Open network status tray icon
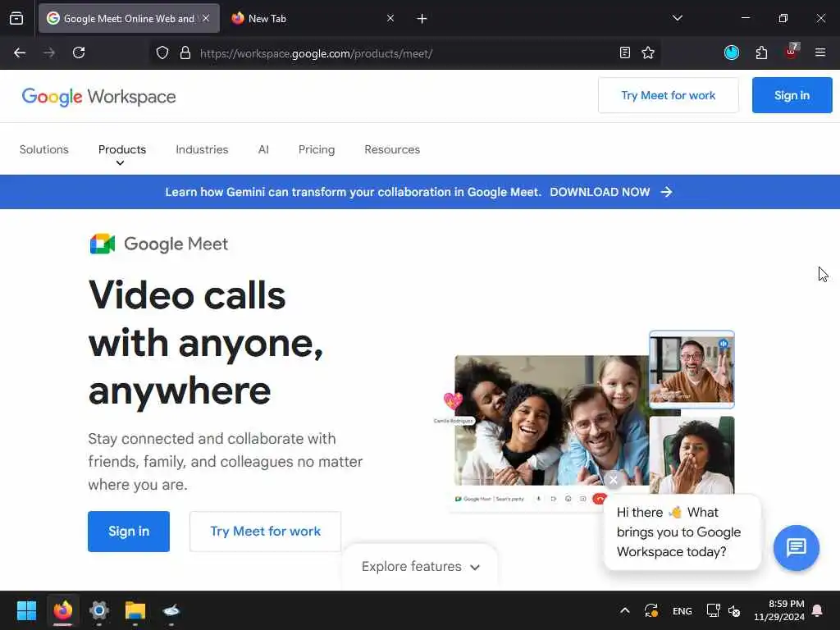840x630 pixels. pos(713,610)
